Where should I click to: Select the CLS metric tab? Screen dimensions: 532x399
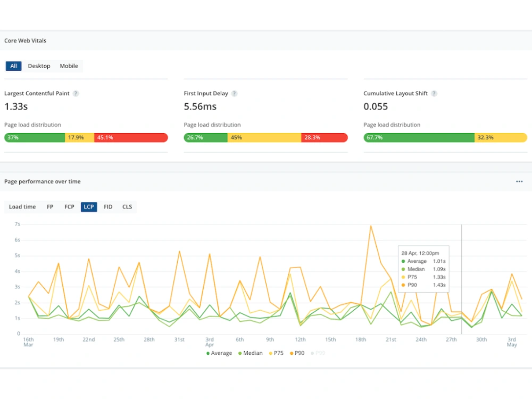click(x=127, y=206)
